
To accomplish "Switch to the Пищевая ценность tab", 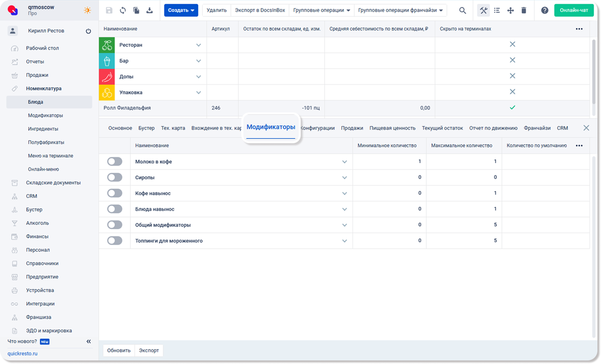I will pos(392,128).
